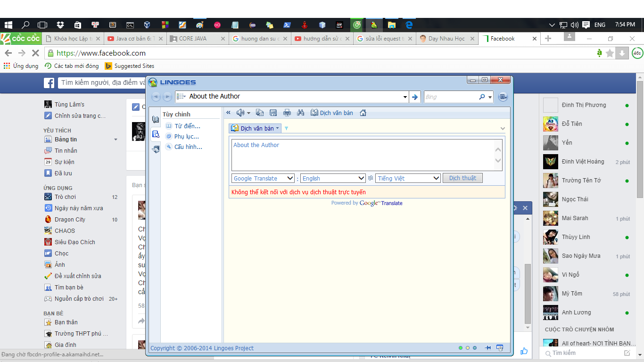The height and width of the screenshot is (362, 644).
Task: Click in the Lingoes search word field
Action: click(291, 97)
